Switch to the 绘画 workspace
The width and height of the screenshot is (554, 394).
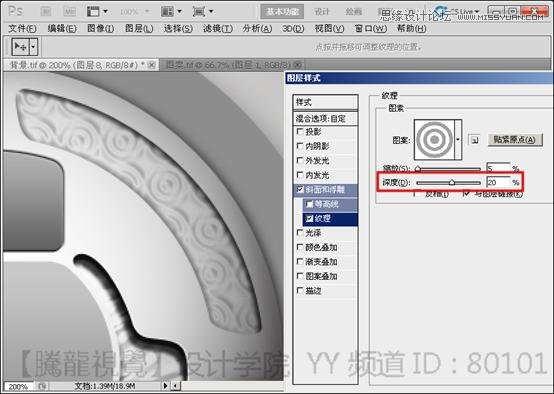click(x=353, y=12)
